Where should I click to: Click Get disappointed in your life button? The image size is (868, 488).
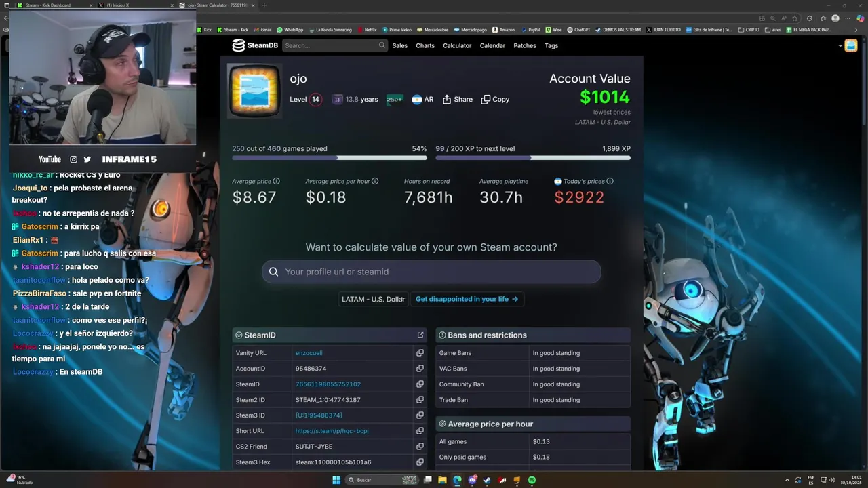467,299
